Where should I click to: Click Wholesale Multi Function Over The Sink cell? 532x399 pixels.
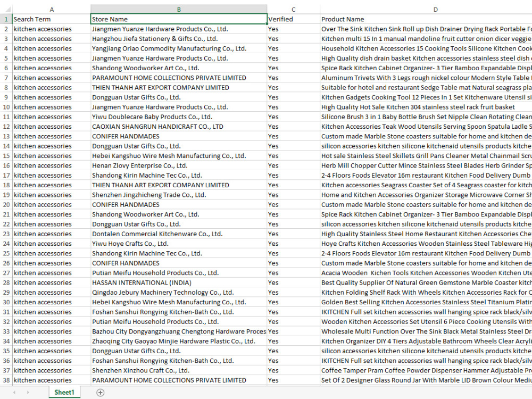(x=426, y=331)
